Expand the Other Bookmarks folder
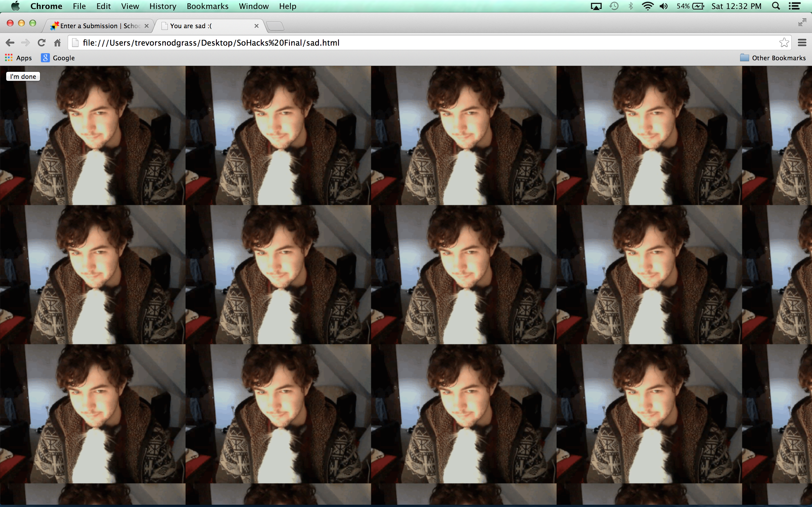Screen dimensions: 812x507 pos(773,58)
